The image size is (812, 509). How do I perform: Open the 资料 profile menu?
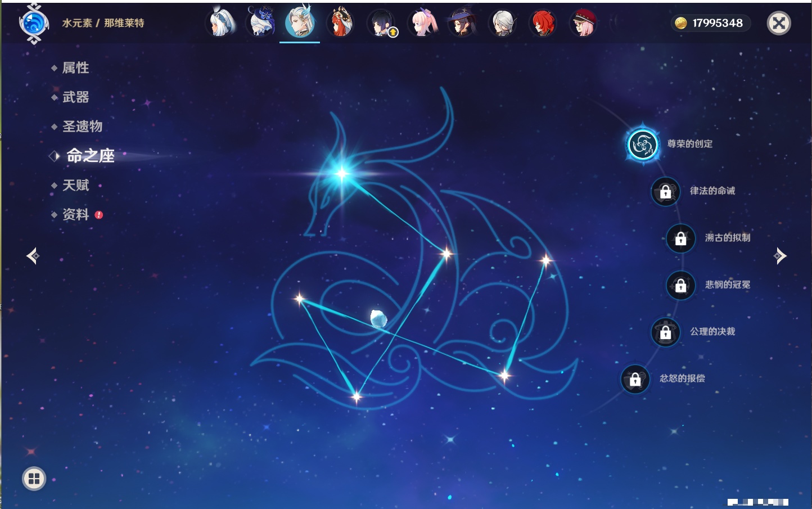click(75, 214)
